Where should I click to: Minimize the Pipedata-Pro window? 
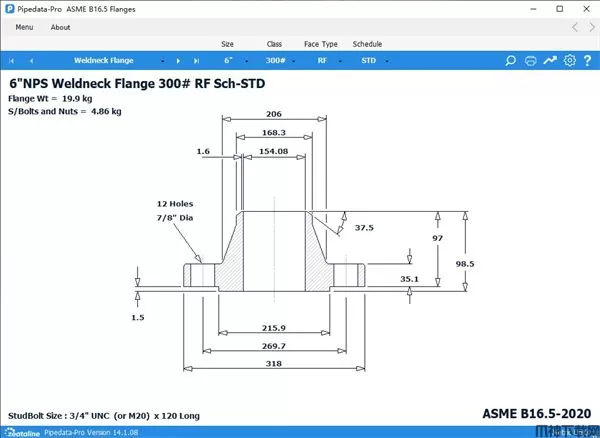534,9
